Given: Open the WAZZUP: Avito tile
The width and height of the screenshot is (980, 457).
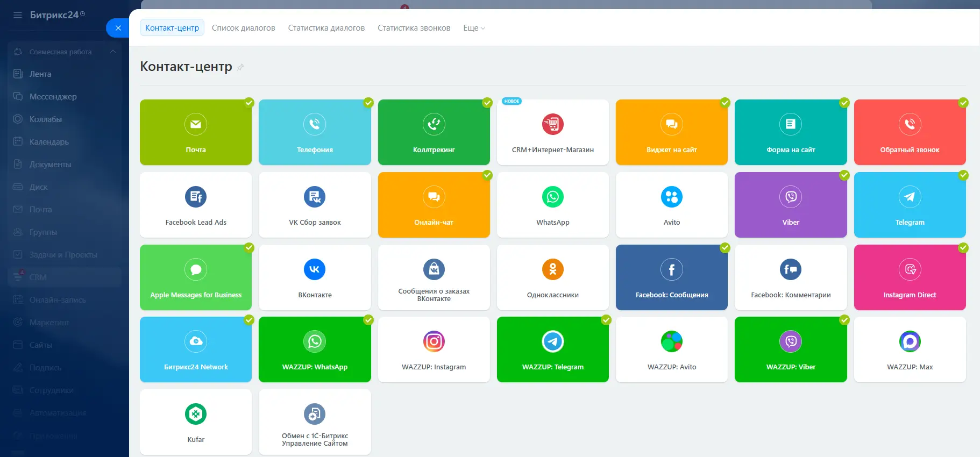Looking at the screenshot, I should point(672,349).
